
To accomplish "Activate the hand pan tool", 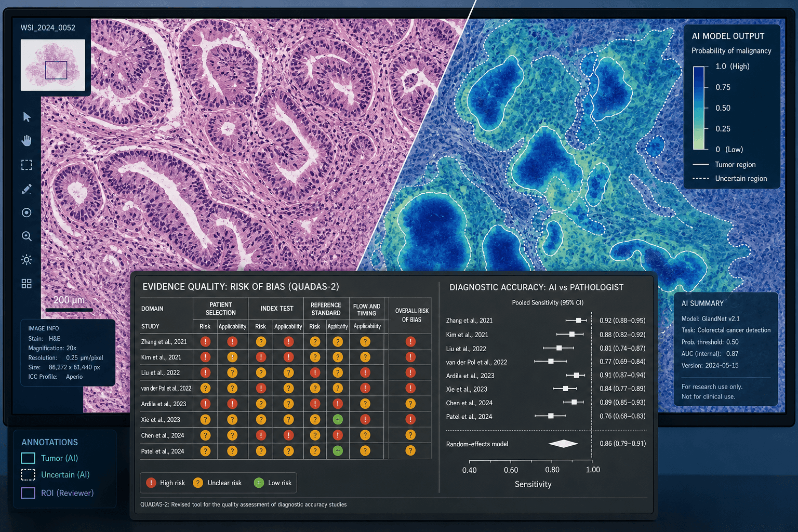I will click(26, 141).
